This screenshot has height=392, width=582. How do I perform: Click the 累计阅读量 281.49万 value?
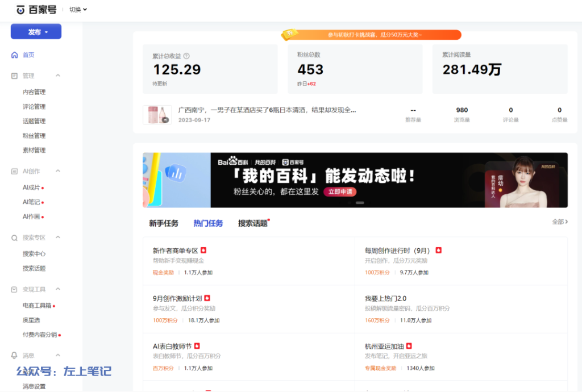point(472,70)
